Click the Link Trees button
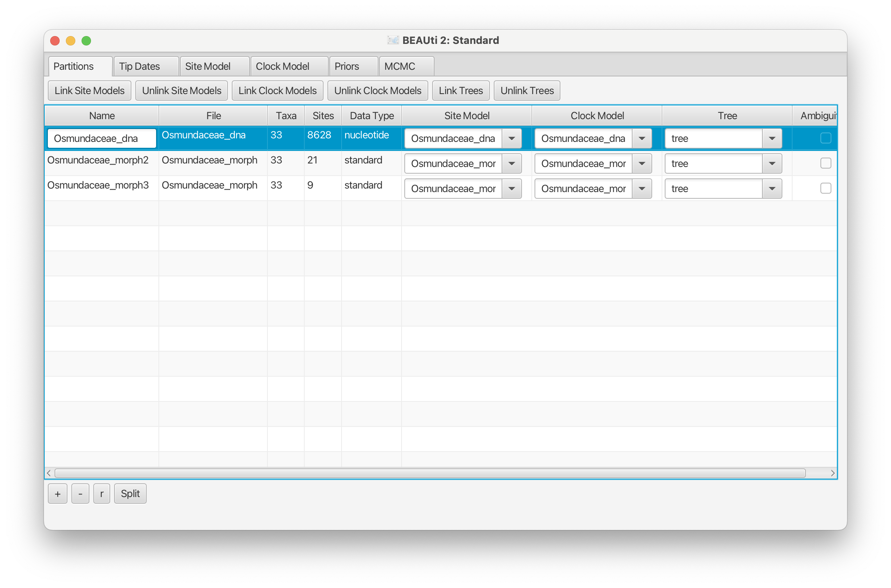This screenshot has width=891, height=588. point(461,91)
